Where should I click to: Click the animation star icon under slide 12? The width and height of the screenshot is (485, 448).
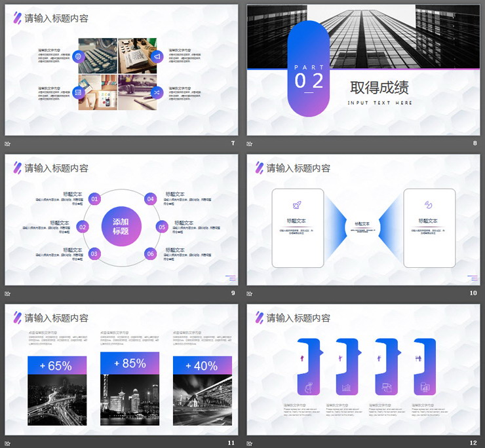(249, 443)
